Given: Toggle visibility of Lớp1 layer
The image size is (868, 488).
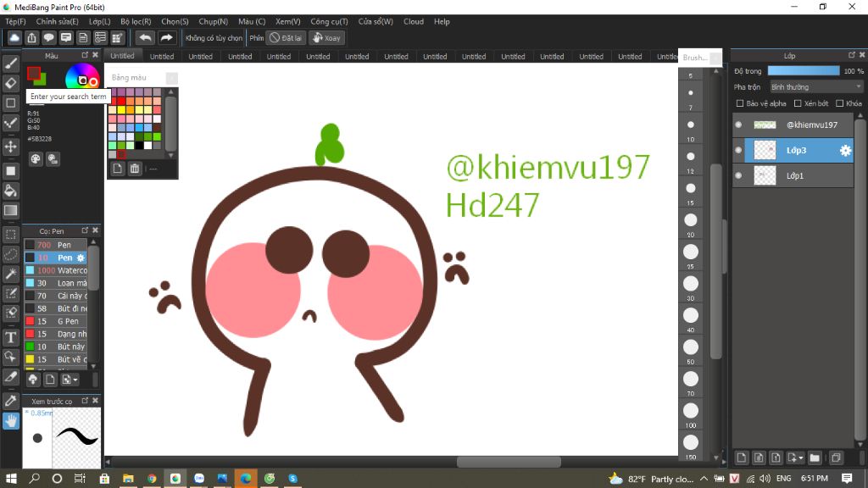Looking at the screenshot, I should click(738, 176).
